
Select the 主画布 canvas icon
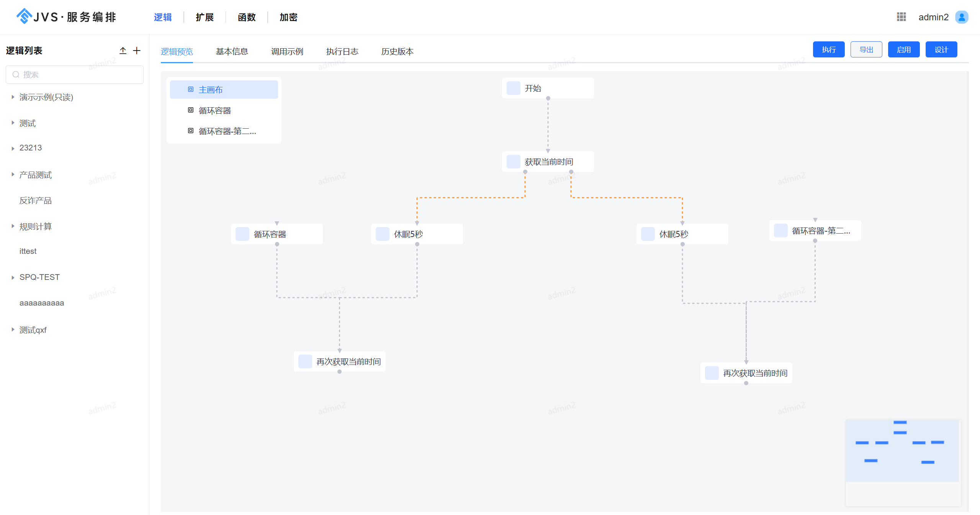(190, 89)
